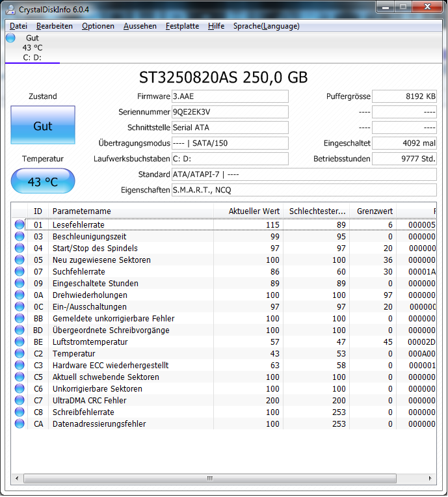Click Grenzwert 45 in Luftstromtemperatur row
448x497 pixels.
[388, 342]
